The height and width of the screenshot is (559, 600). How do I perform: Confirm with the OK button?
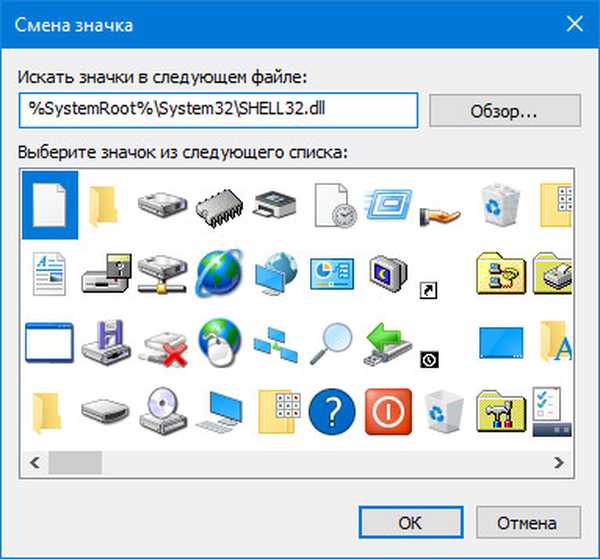(x=409, y=521)
